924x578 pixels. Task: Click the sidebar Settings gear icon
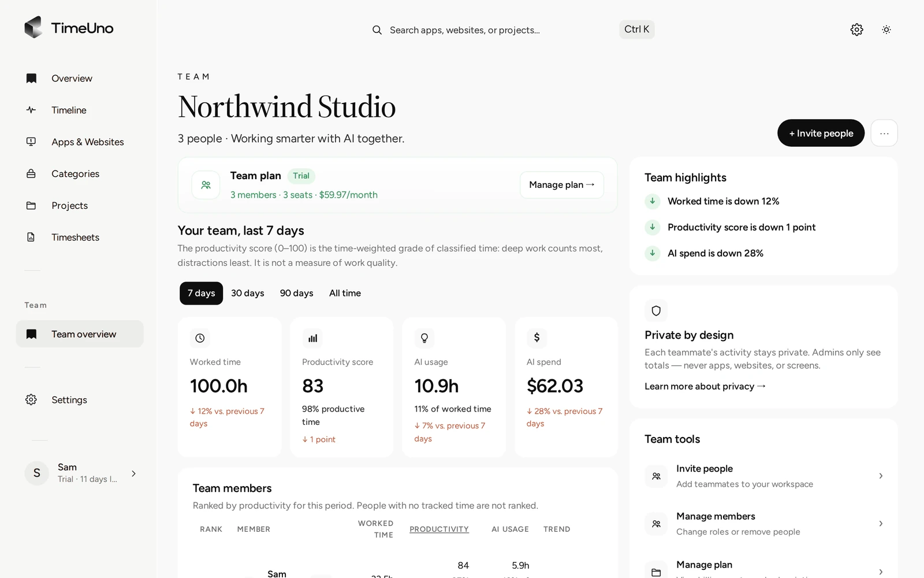[x=31, y=399]
